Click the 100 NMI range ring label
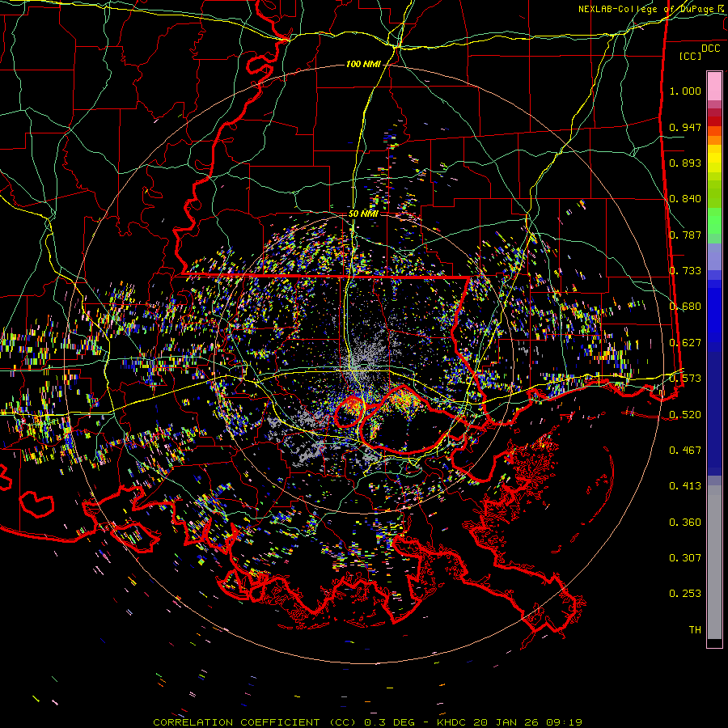 (x=363, y=64)
